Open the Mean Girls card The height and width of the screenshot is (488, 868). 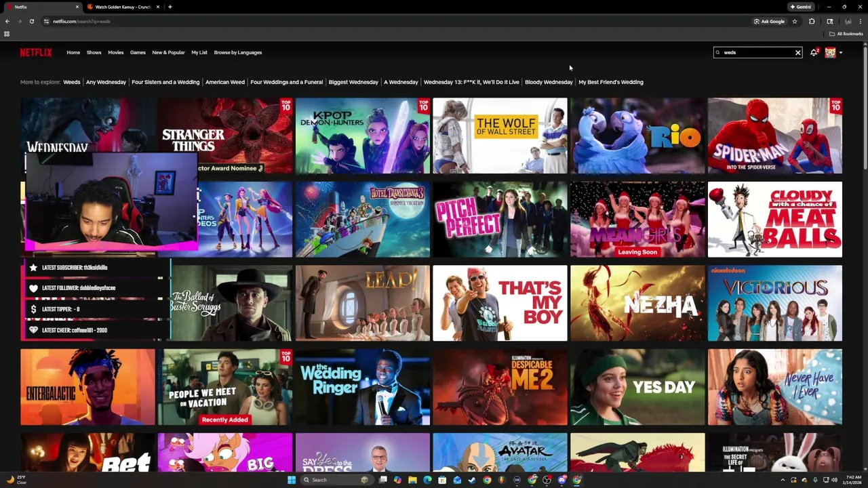[637, 220]
